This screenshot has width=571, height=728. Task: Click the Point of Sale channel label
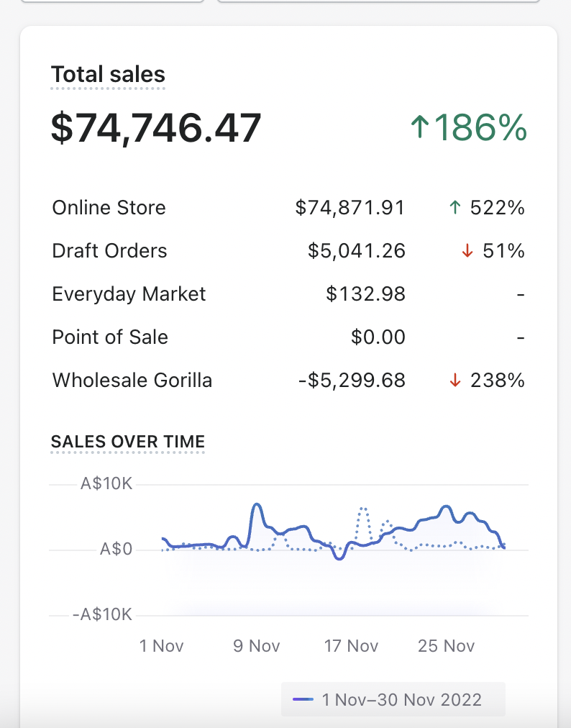click(x=111, y=337)
